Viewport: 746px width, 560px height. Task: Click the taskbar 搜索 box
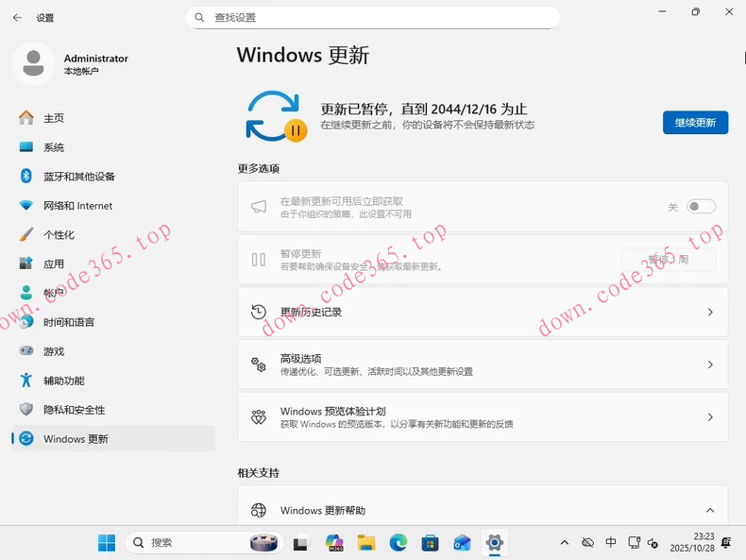(x=205, y=542)
